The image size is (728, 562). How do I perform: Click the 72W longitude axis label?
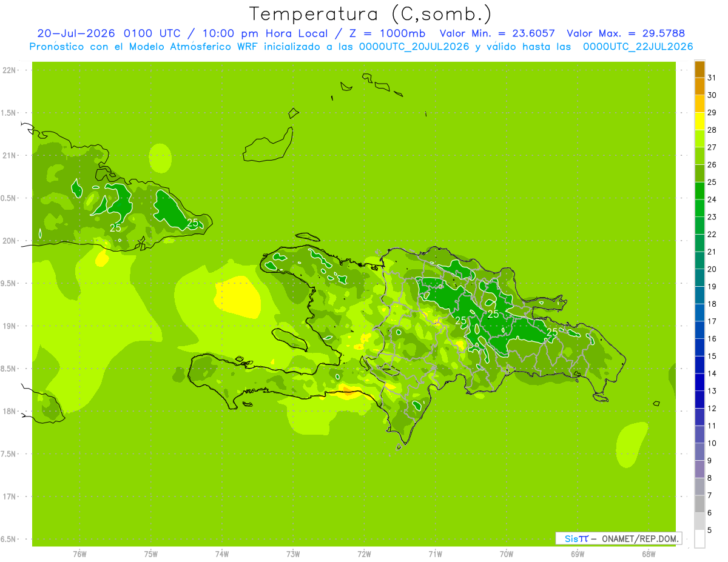pyautogui.click(x=364, y=554)
